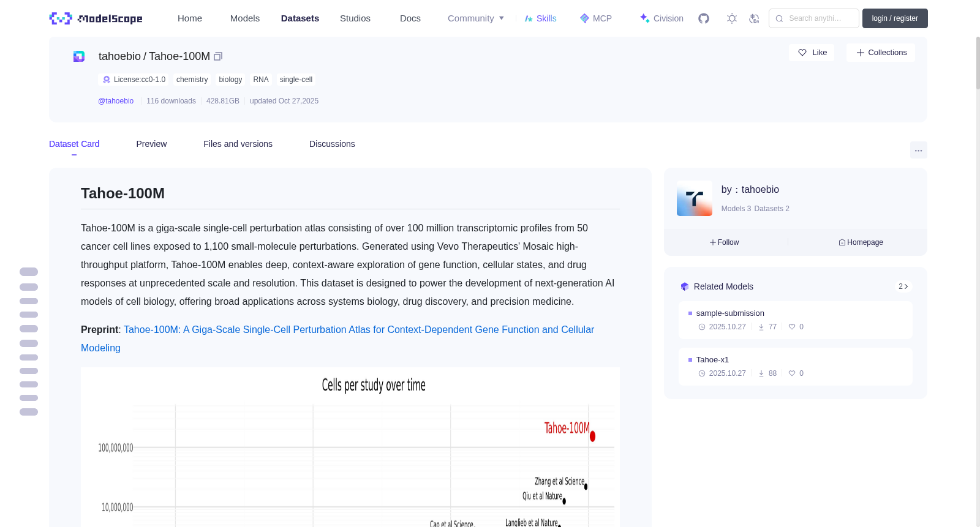Click the dataset avatar icon beside the title
Screen dimensions: 980x527
[x=79, y=56]
